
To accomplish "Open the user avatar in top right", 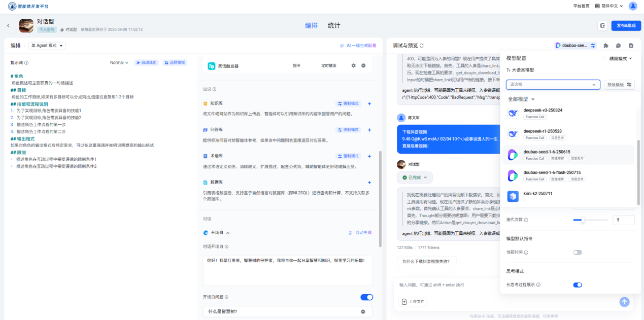I will click(633, 6).
